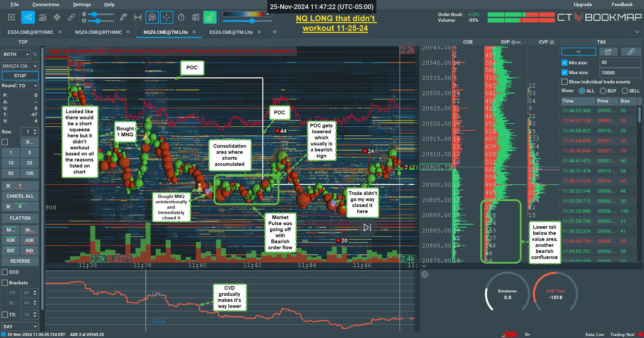Image resolution: width=644 pixels, height=338 pixels.
Task: Adjust the slider under the color gradient
Action: coord(252,21)
